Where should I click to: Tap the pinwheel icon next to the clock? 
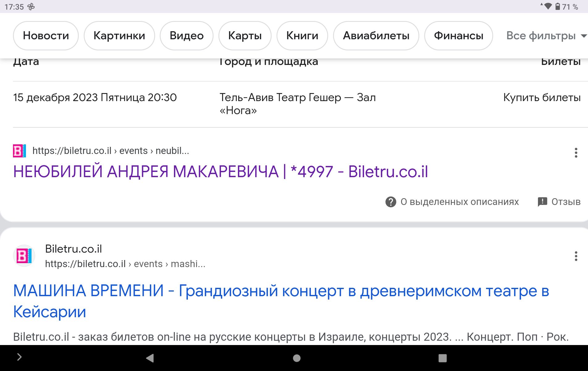click(31, 7)
